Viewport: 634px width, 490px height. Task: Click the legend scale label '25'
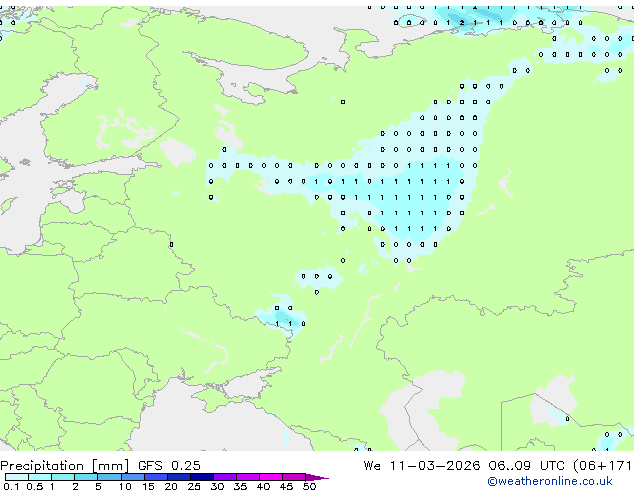194,486
